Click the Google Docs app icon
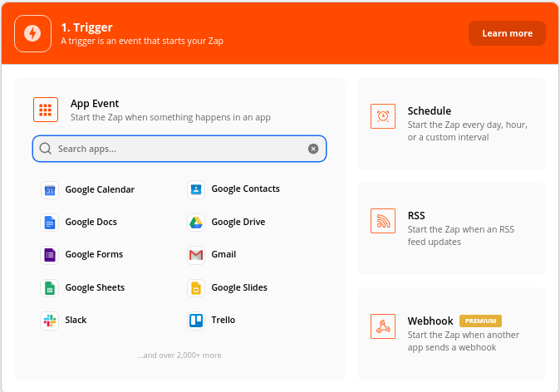Viewport: 560px width, 392px height. 50,223
